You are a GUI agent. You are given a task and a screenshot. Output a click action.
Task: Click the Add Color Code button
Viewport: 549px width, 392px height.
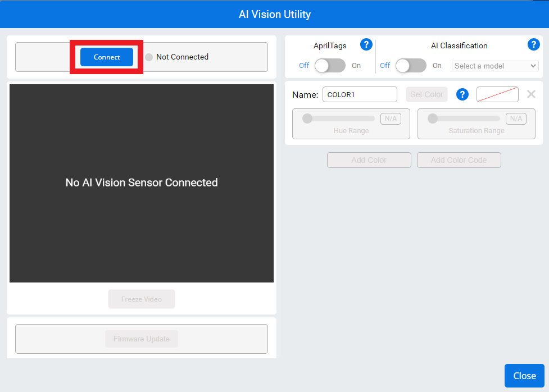(459, 160)
